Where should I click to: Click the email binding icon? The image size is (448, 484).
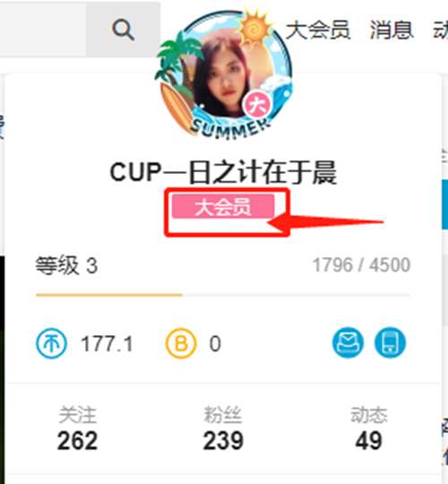click(348, 342)
